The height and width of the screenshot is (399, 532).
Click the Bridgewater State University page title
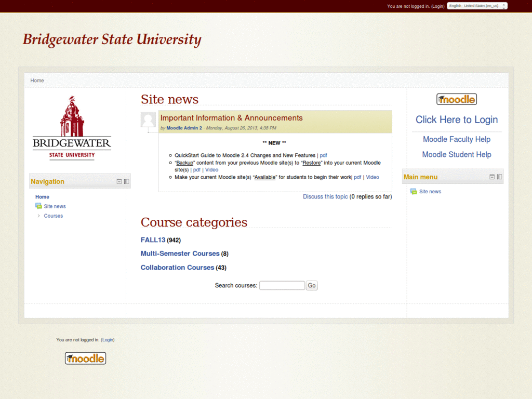point(112,39)
